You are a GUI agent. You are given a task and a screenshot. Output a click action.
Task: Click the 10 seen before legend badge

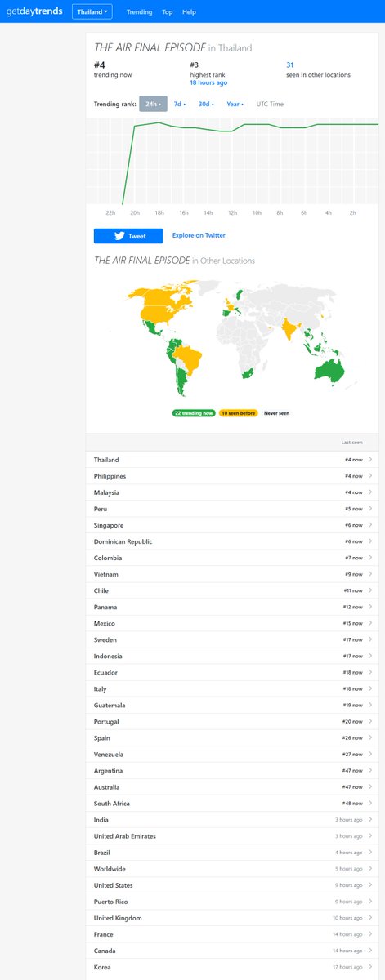pos(238,413)
